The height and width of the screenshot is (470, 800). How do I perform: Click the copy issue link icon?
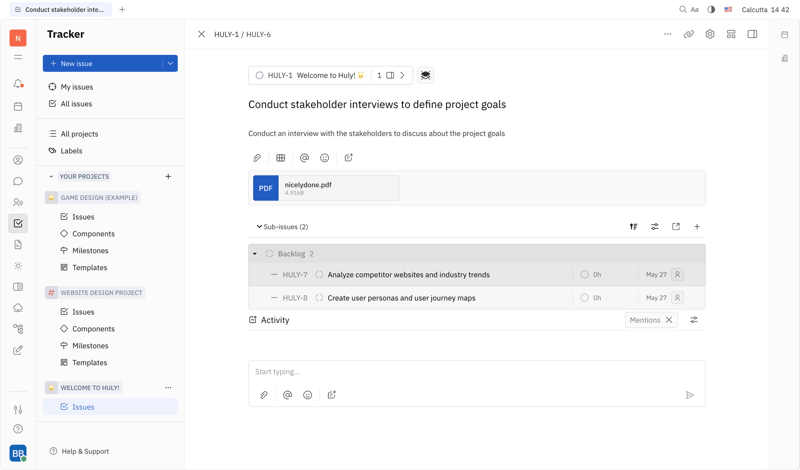tap(688, 34)
